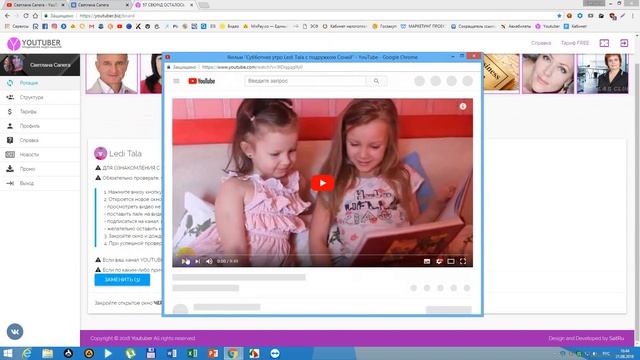Open YouTube player settings gear
This screenshot has height=360, width=640.
(439, 261)
